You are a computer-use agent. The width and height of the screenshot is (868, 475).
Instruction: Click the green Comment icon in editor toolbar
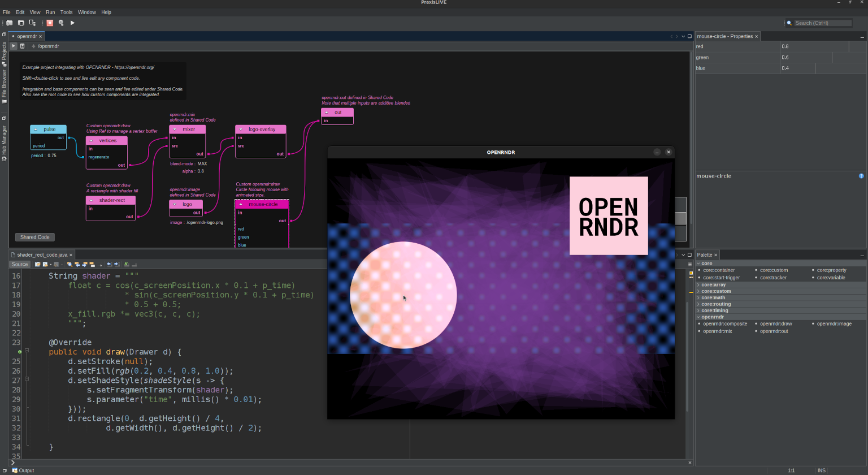[127, 264]
